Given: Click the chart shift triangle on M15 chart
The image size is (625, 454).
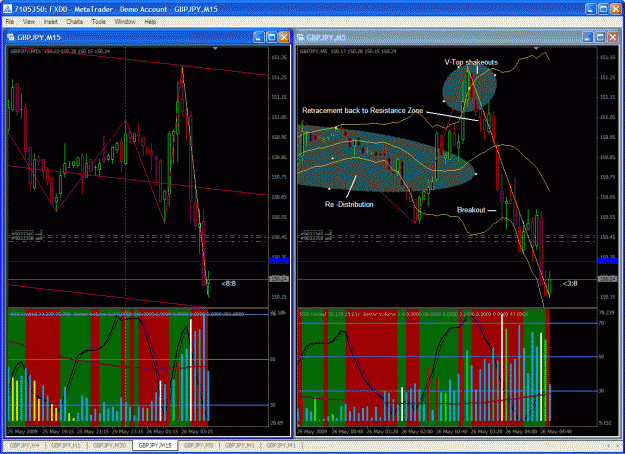Looking at the screenshot, I should [x=215, y=49].
